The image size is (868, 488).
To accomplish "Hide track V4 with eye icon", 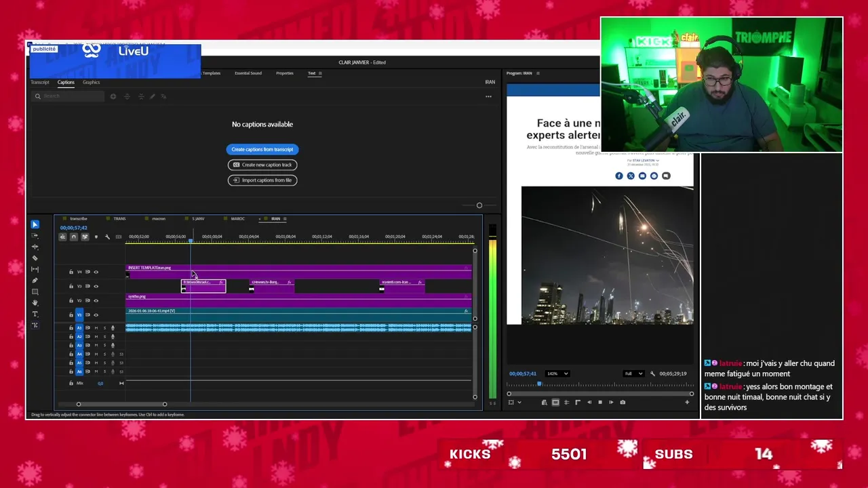I will coord(96,272).
